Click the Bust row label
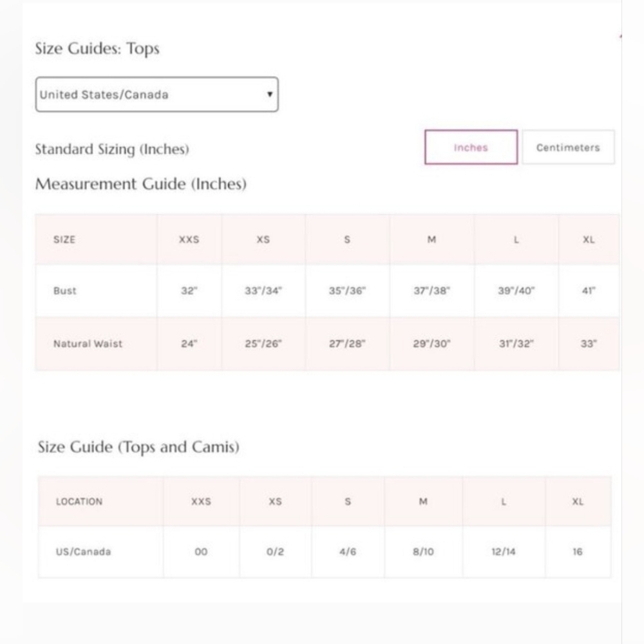 pyautogui.click(x=65, y=291)
